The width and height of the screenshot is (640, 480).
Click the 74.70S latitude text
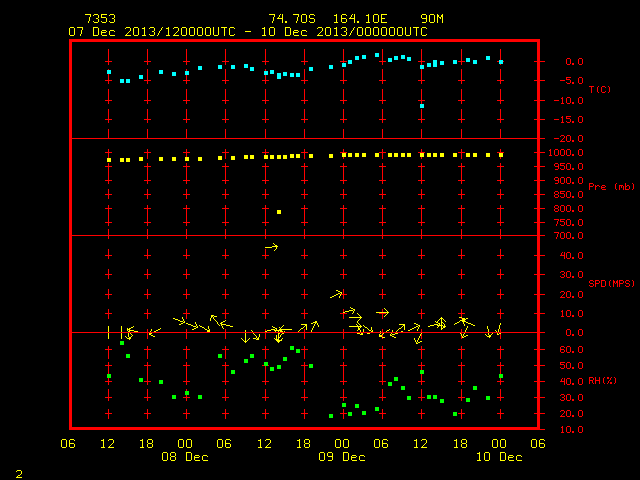coord(292,19)
